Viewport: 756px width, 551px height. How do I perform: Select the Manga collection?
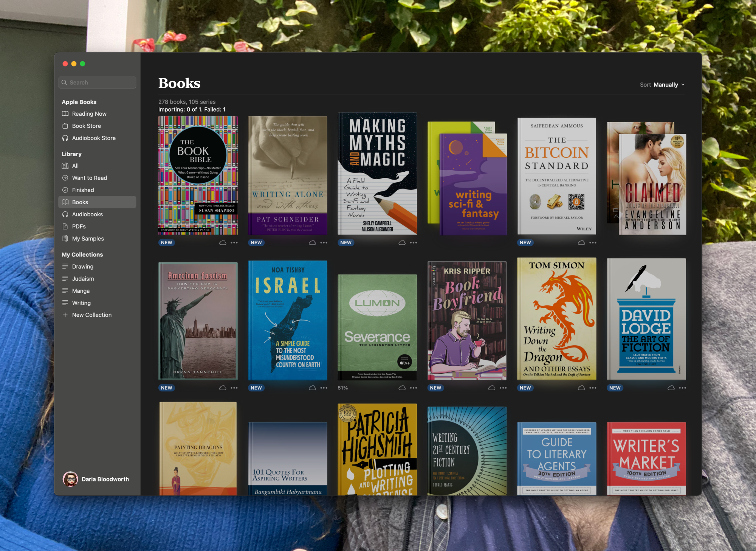81,291
